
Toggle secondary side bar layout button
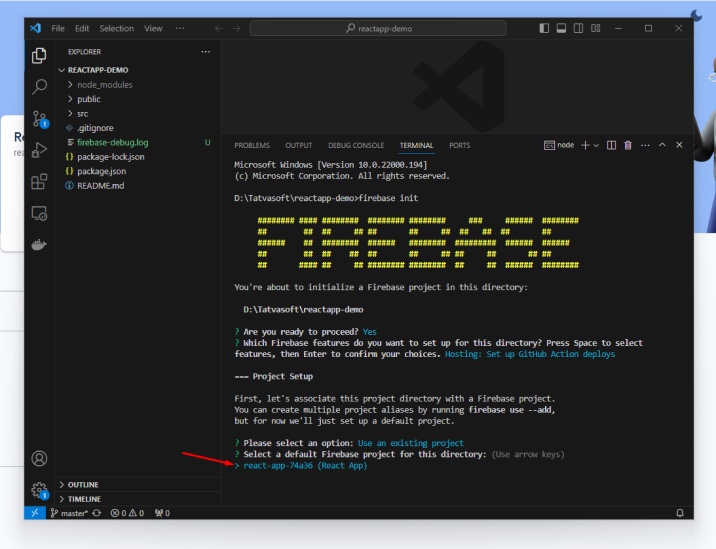(x=578, y=29)
